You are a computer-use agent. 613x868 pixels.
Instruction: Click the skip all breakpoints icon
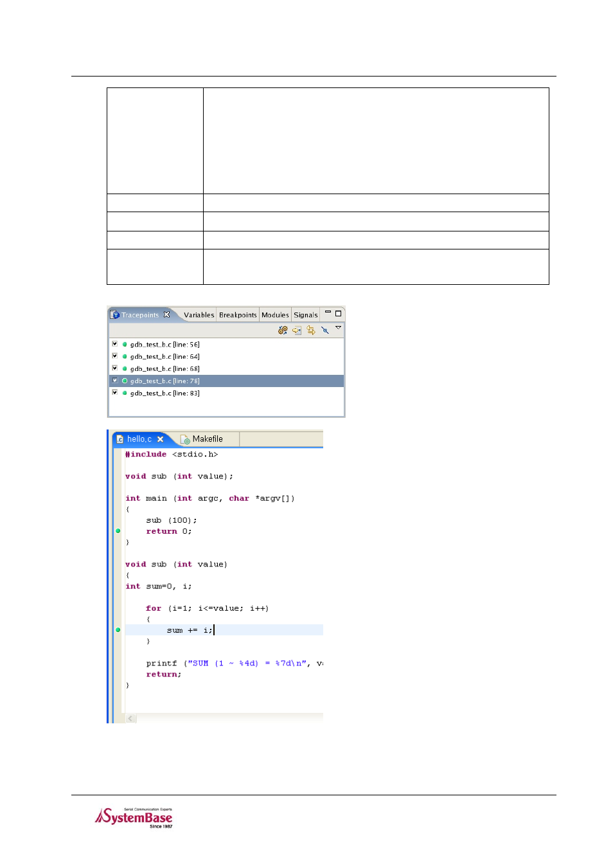pyautogui.click(x=325, y=330)
